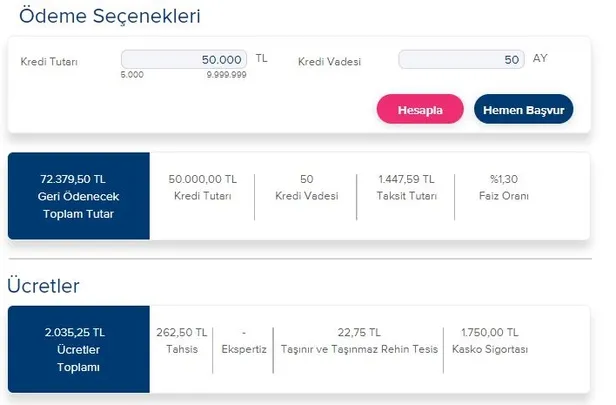Click the maximum amount 9.999.999 label
This screenshot has width=616, height=405.
(228, 76)
